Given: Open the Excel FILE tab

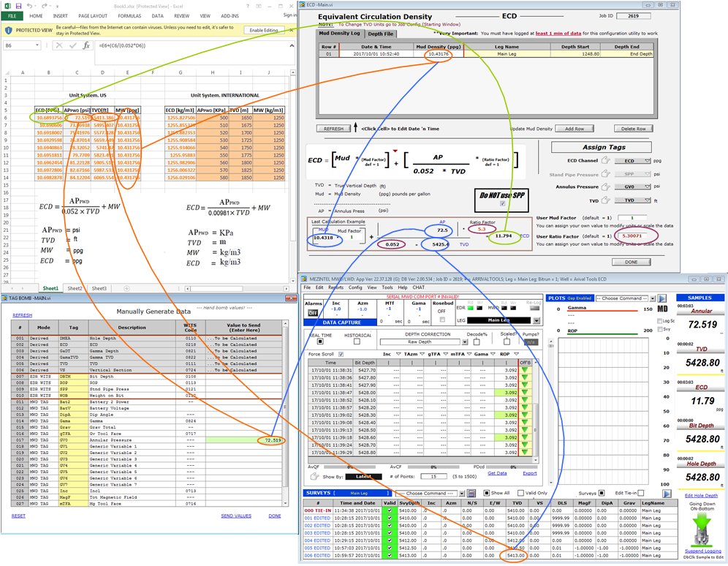Looking at the screenshot, I should coord(12,16).
